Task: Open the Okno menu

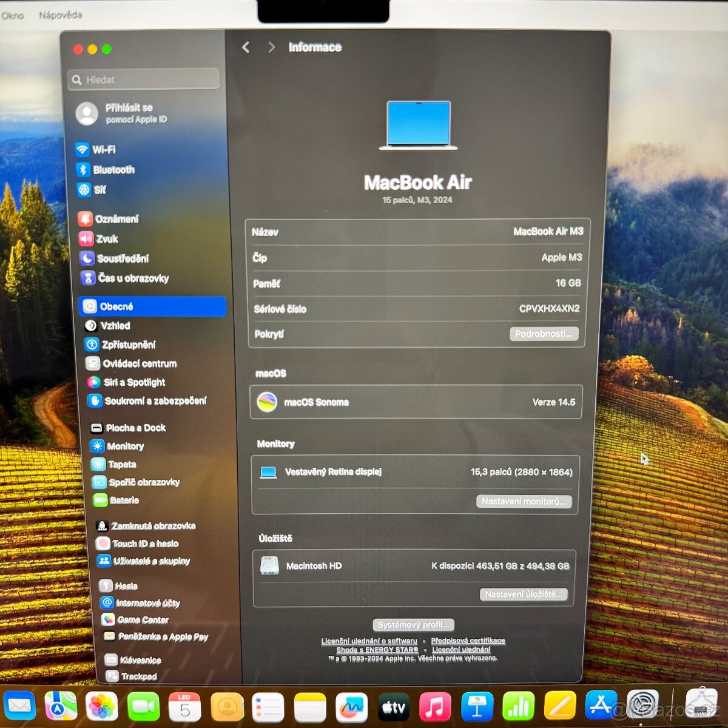Action: 12,15
